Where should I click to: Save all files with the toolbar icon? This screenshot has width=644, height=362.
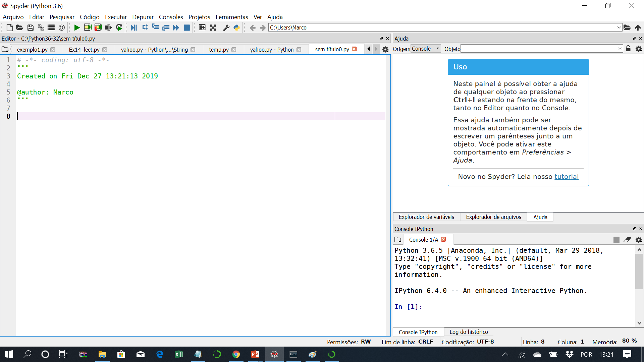[x=41, y=27]
